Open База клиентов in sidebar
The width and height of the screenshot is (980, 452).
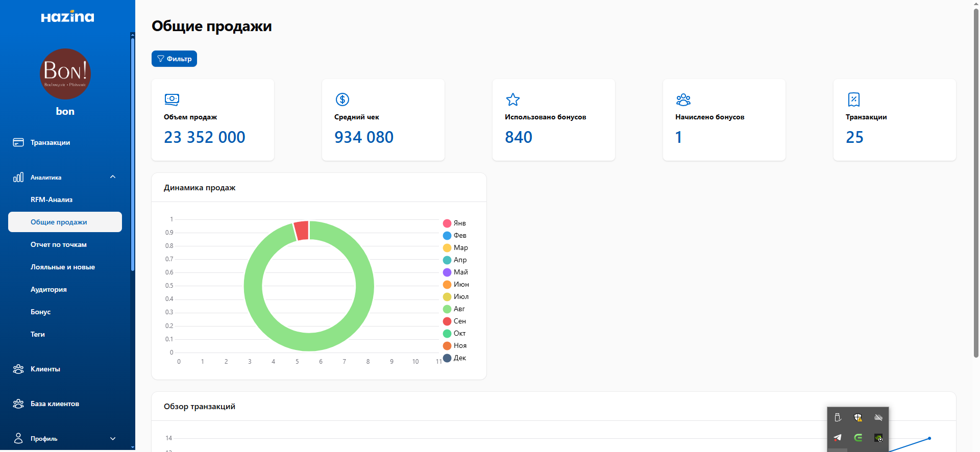55,404
